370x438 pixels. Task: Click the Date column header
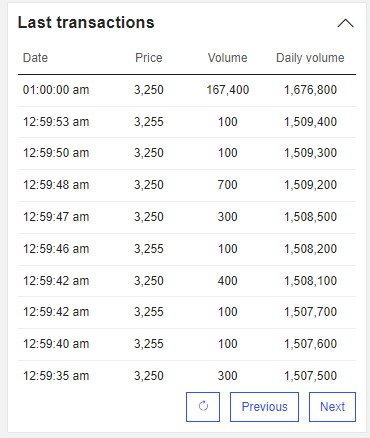click(x=35, y=58)
